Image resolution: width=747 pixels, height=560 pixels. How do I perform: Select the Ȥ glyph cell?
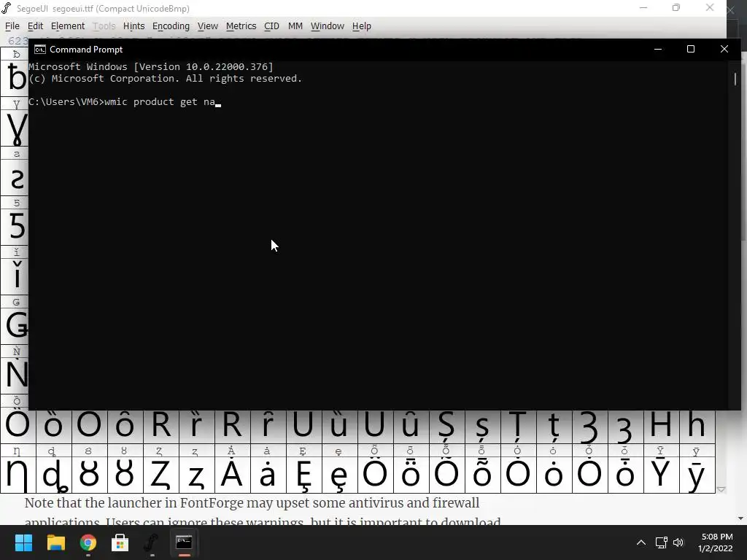pyautogui.click(x=160, y=474)
